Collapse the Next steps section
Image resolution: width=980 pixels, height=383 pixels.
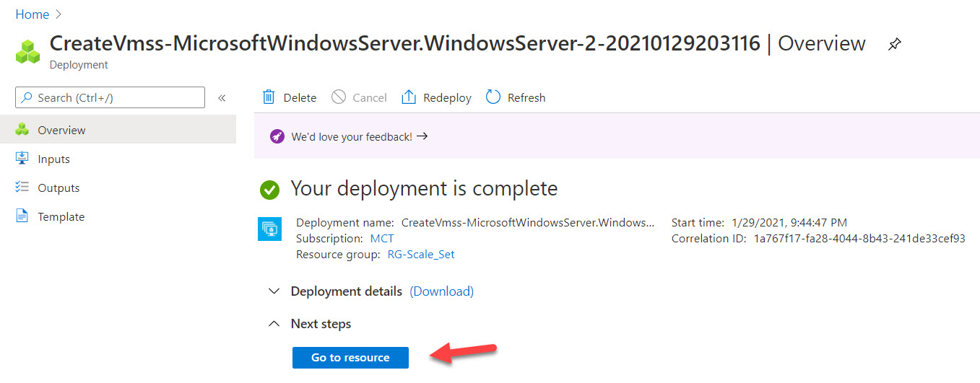[274, 324]
